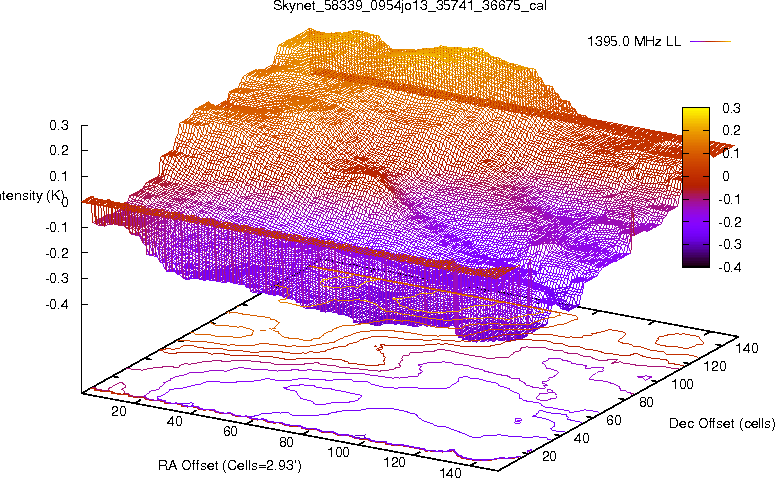Click the 100 tick on the RA Offset axis
The width and height of the screenshot is (775, 478).
339,452
